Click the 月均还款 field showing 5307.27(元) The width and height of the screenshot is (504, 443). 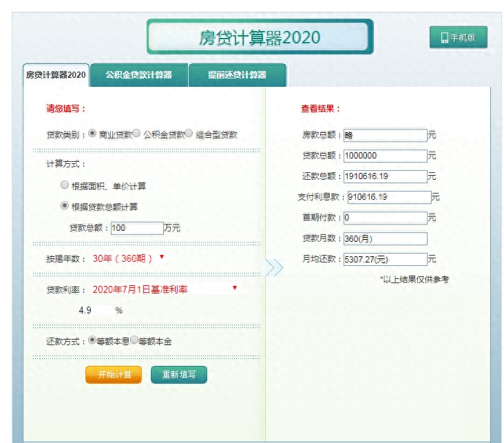tap(386, 259)
